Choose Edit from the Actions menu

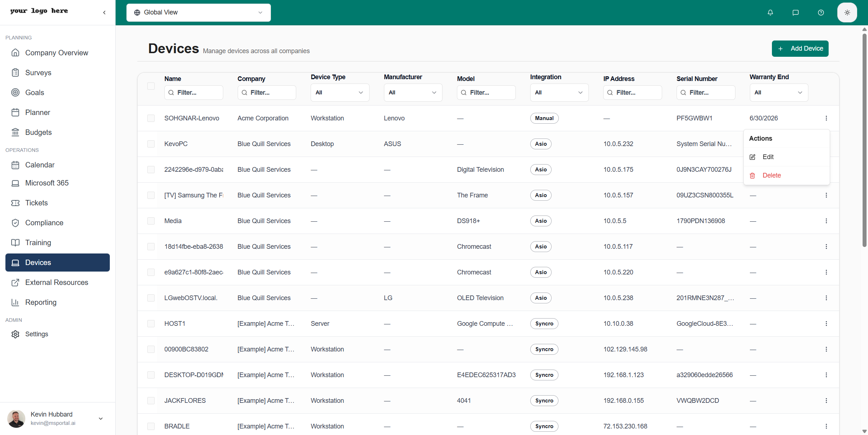(768, 157)
